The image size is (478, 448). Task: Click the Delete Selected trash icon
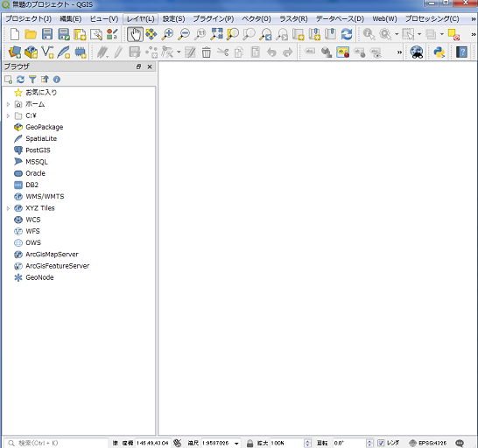pyautogui.click(x=207, y=52)
